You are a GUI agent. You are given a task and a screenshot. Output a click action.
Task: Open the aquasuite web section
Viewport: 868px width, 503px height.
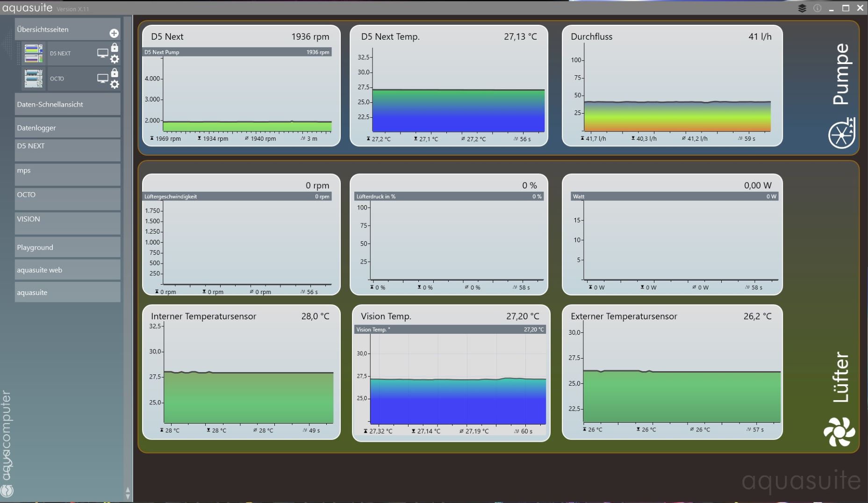tap(67, 270)
